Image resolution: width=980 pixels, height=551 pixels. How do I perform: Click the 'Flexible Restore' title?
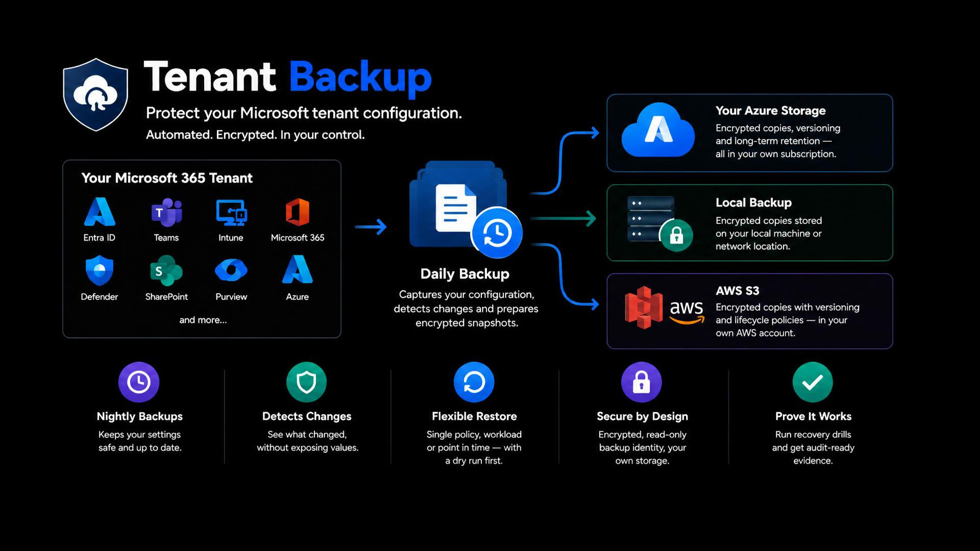[474, 416]
